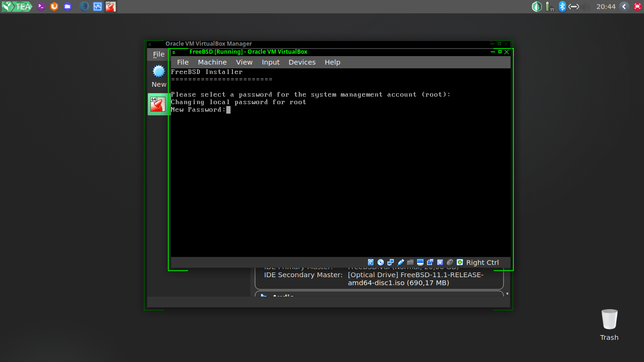
Task: Open the clock expander arrow in the tray
Action: [625, 7]
